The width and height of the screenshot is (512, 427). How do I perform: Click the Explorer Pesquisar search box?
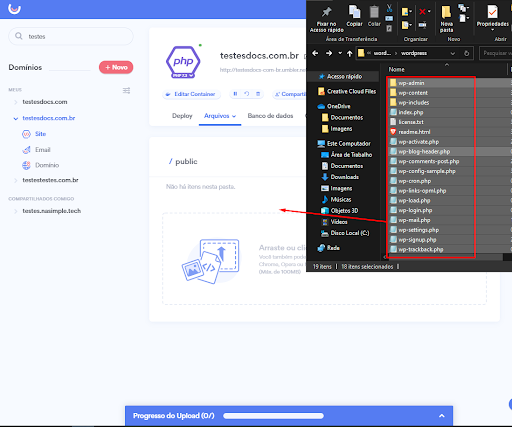[x=496, y=53]
